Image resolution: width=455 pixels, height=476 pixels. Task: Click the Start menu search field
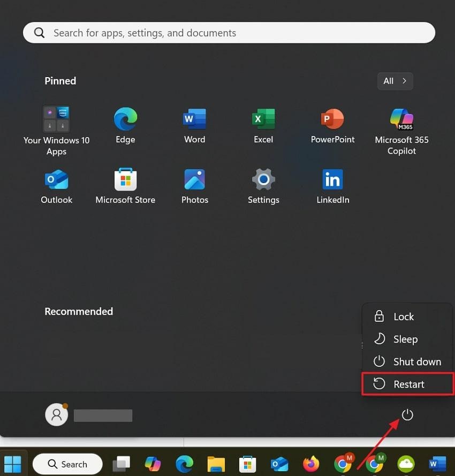tap(229, 33)
